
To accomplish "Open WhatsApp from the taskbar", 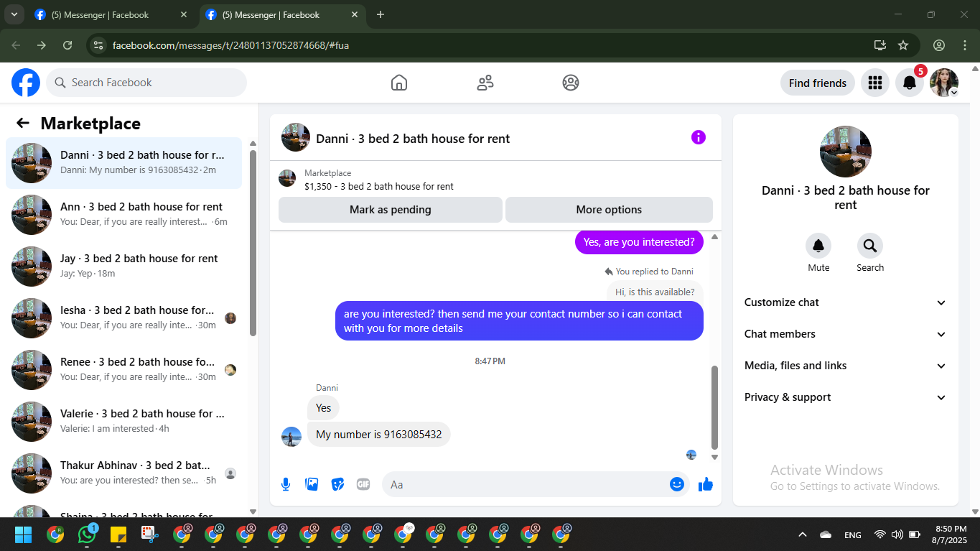I will (x=88, y=534).
